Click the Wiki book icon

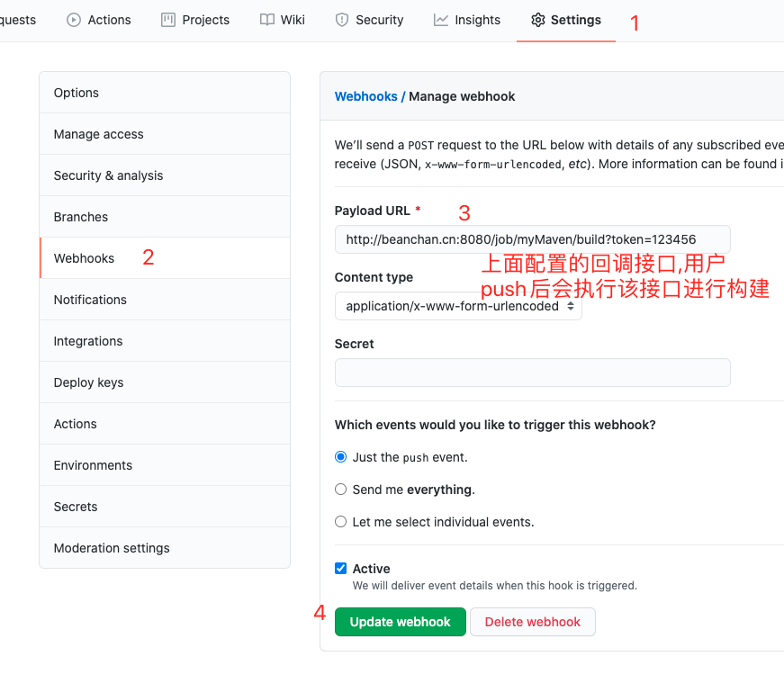[267, 20]
